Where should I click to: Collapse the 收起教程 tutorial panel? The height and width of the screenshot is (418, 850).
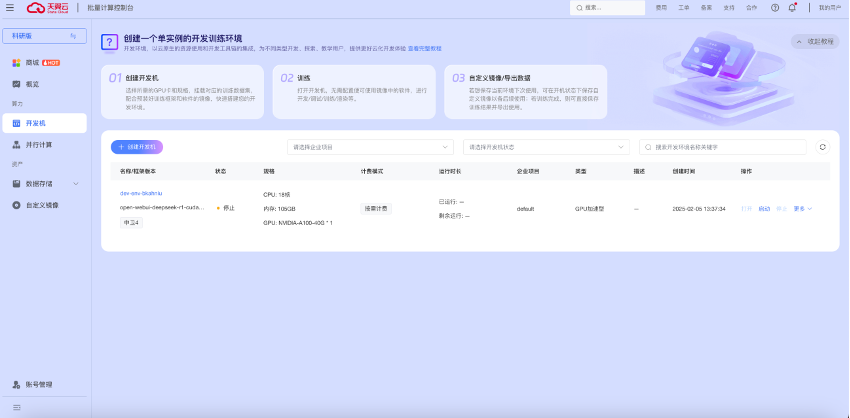click(815, 41)
